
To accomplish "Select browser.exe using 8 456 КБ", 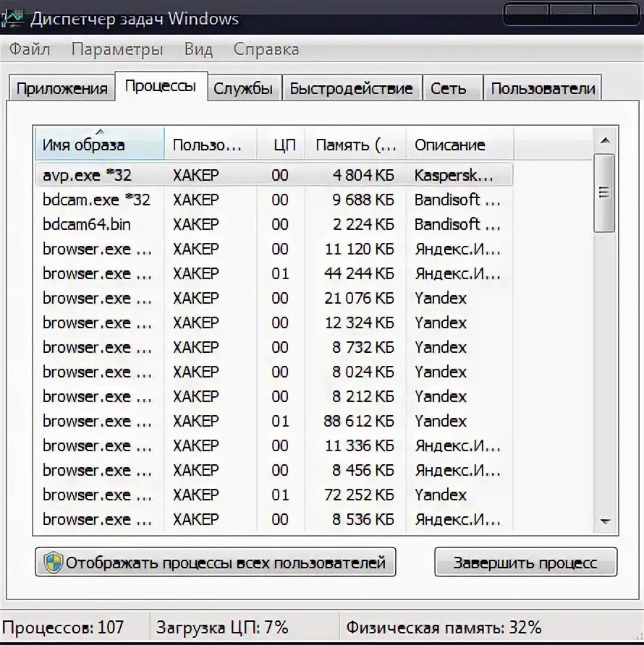I will 274,470.
